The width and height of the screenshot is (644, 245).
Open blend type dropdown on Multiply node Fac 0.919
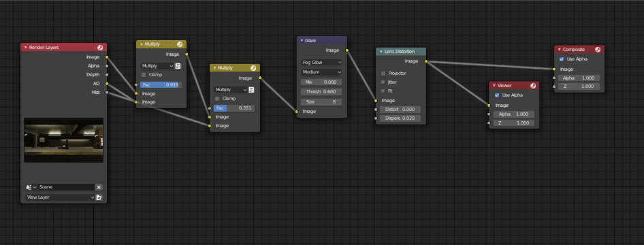157,66
